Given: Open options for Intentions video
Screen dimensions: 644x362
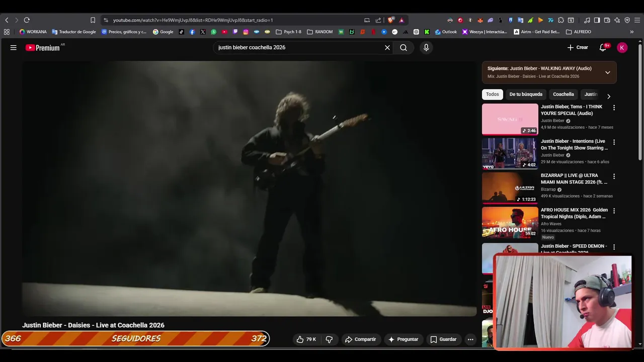Looking at the screenshot, I should [614, 142].
